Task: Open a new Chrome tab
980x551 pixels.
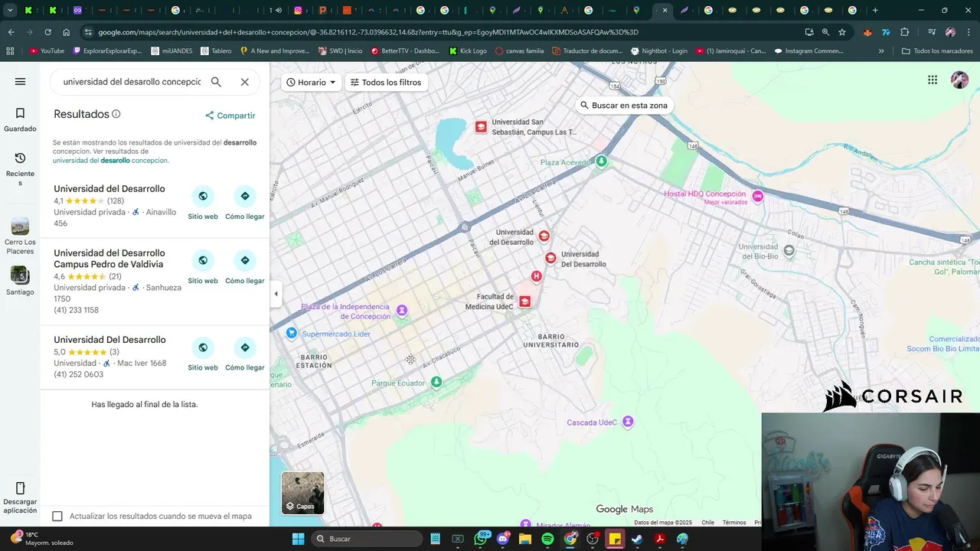Action: [875, 11]
